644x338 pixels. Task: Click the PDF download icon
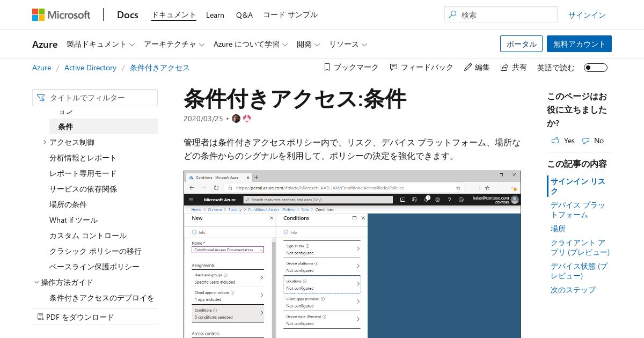[x=40, y=317]
